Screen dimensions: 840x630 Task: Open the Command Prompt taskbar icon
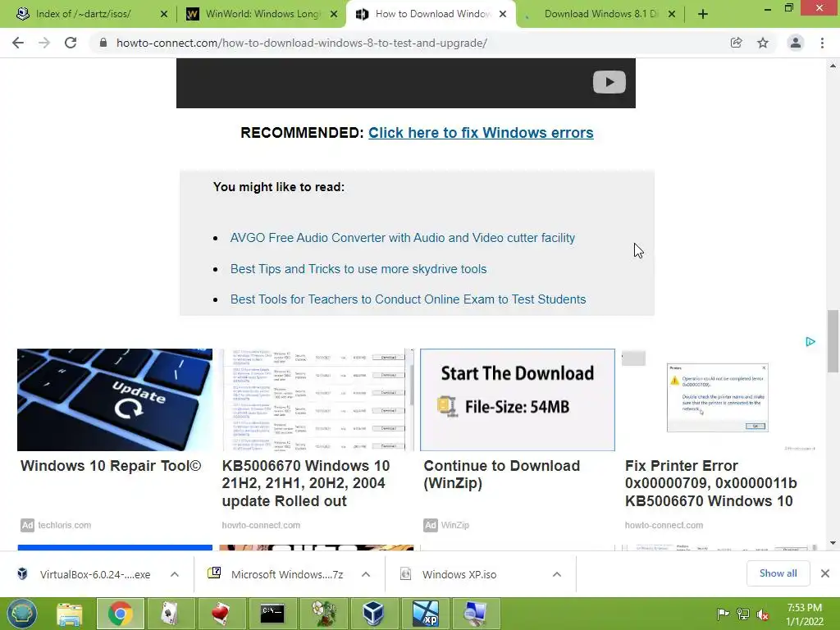[x=272, y=614]
